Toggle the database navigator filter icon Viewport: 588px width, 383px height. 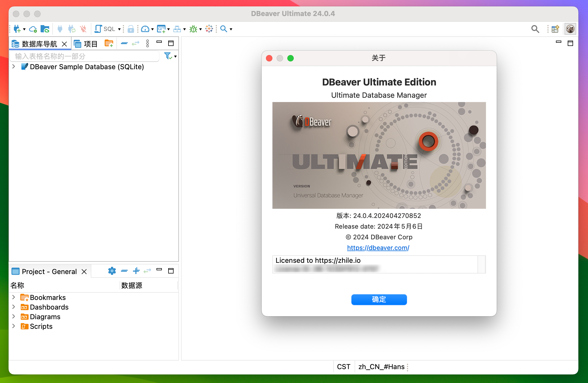pos(168,56)
